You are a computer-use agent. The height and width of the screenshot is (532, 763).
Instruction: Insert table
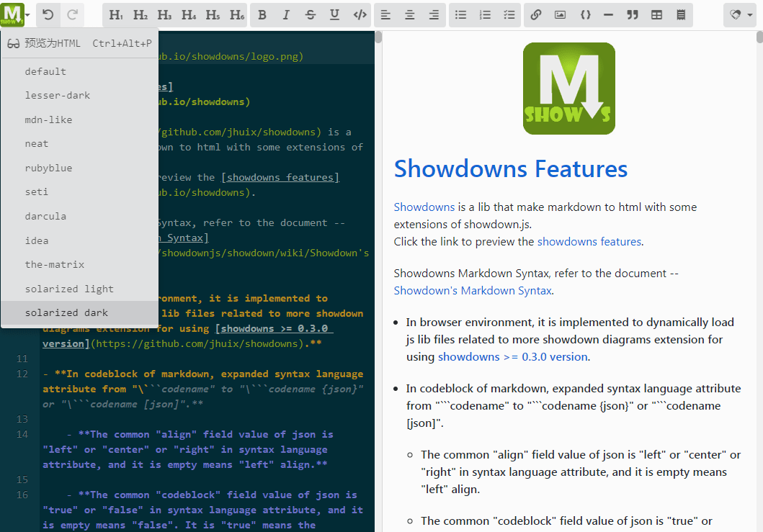click(656, 14)
